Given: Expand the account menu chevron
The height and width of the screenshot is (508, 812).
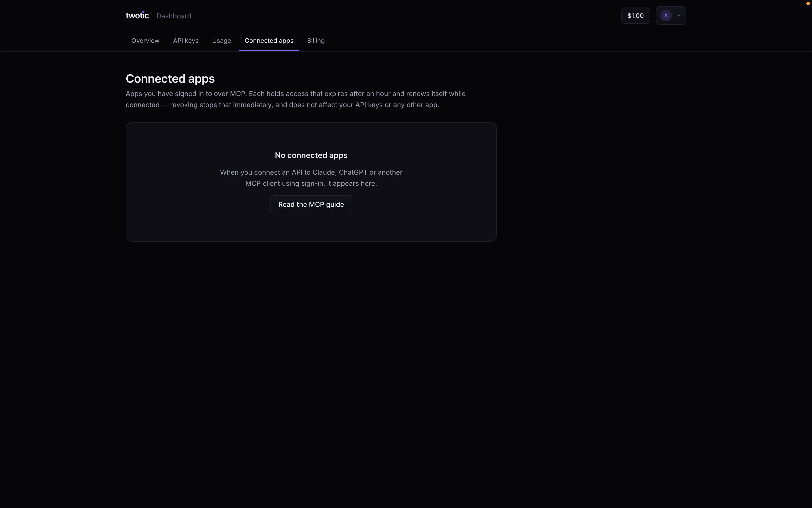Looking at the screenshot, I should click(x=678, y=15).
